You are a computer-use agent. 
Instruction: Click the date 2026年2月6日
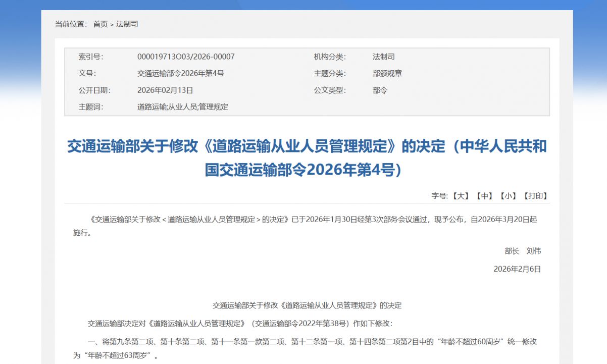517,269
